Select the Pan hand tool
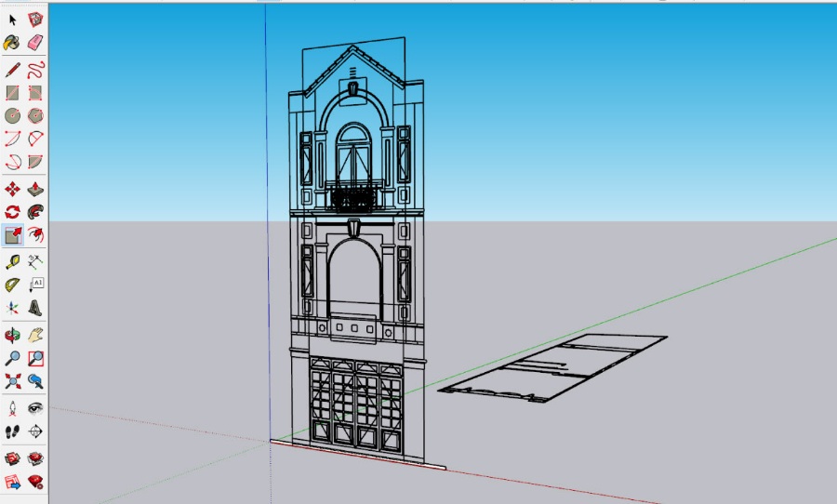 35,336
